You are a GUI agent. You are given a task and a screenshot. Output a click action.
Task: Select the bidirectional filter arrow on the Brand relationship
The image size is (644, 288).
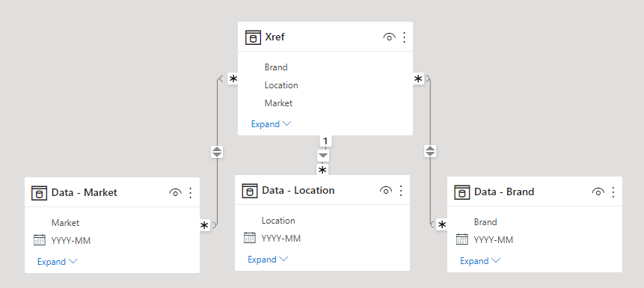click(x=430, y=151)
